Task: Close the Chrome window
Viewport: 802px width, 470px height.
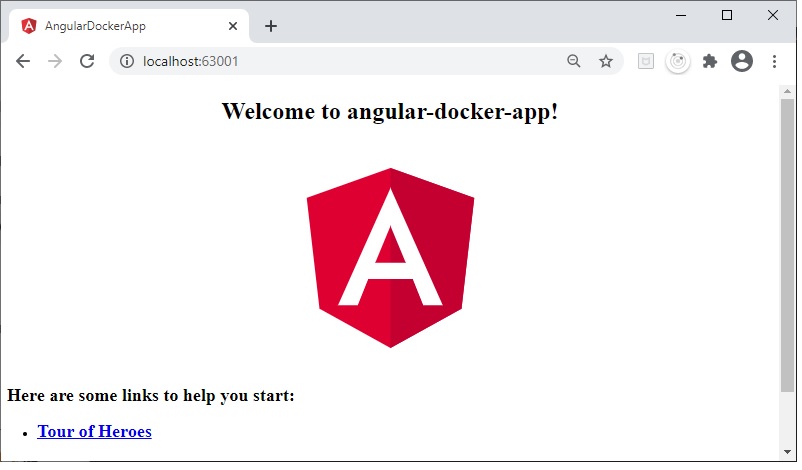Action: (773, 15)
